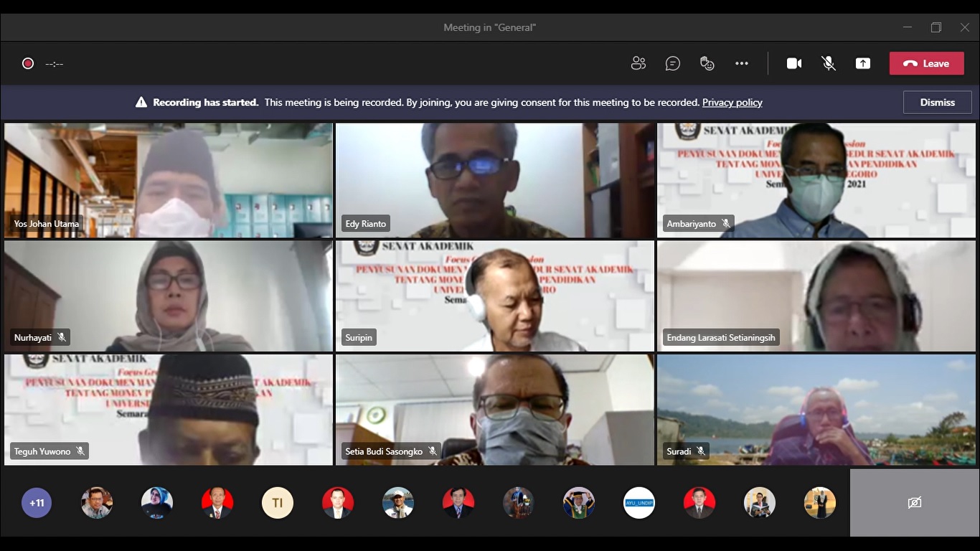
Task: Click the raise hand reactions icon
Action: pyautogui.click(x=707, y=63)
